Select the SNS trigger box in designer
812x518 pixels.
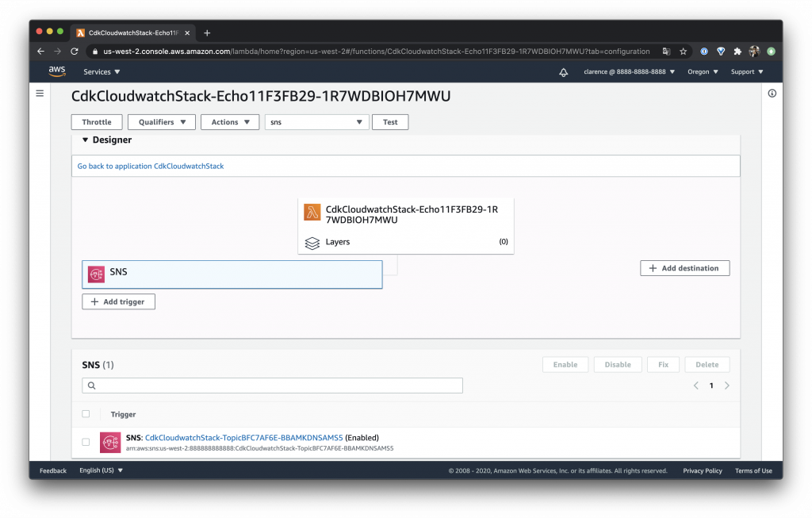click(x=232, y=274)
